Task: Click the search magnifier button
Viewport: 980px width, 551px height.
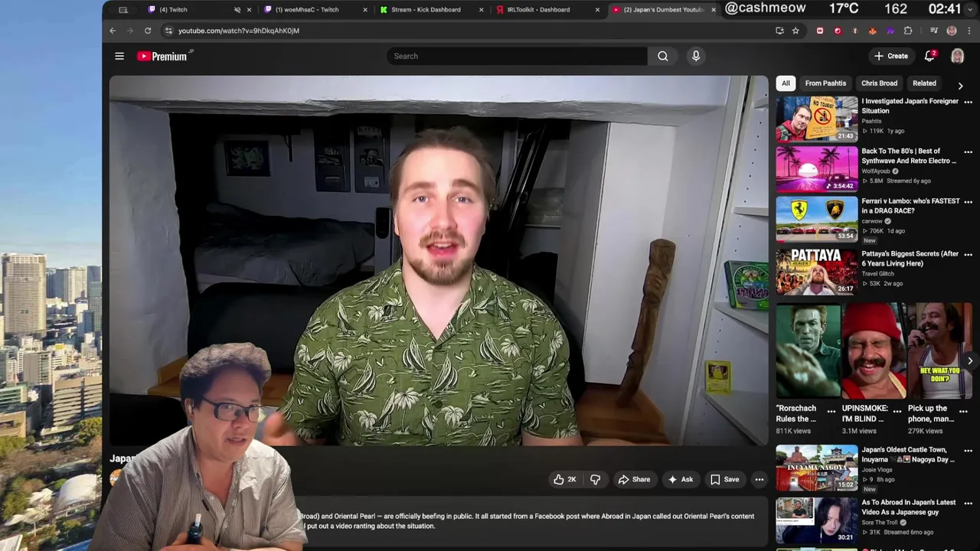Action: pos(663,56)
